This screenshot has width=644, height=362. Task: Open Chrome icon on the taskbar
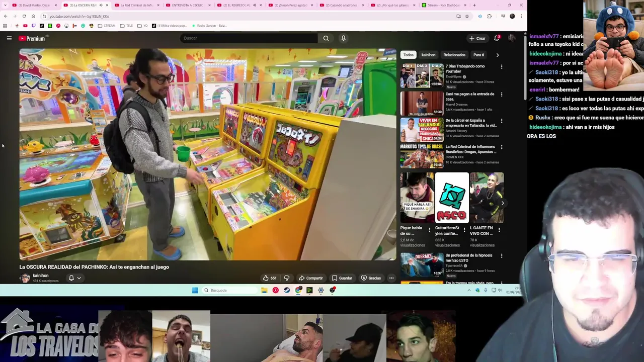pyautogui.click(x=298, y=290)
